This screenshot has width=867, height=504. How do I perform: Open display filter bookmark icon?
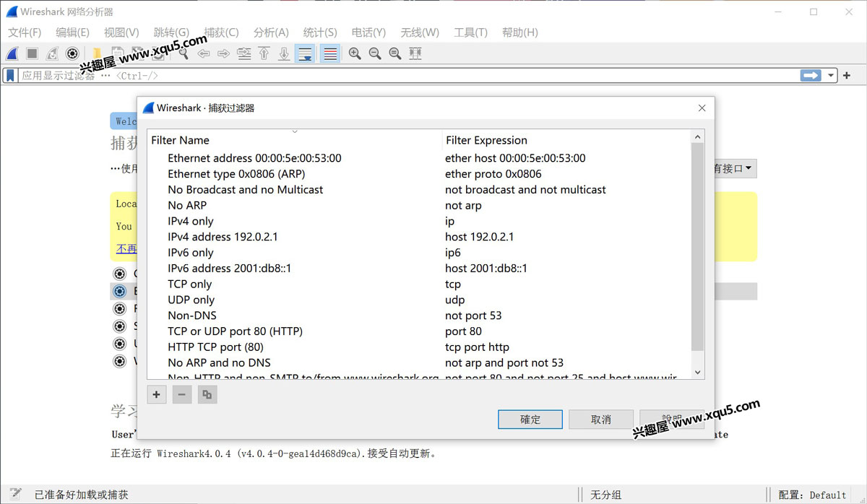pos(11,75)
